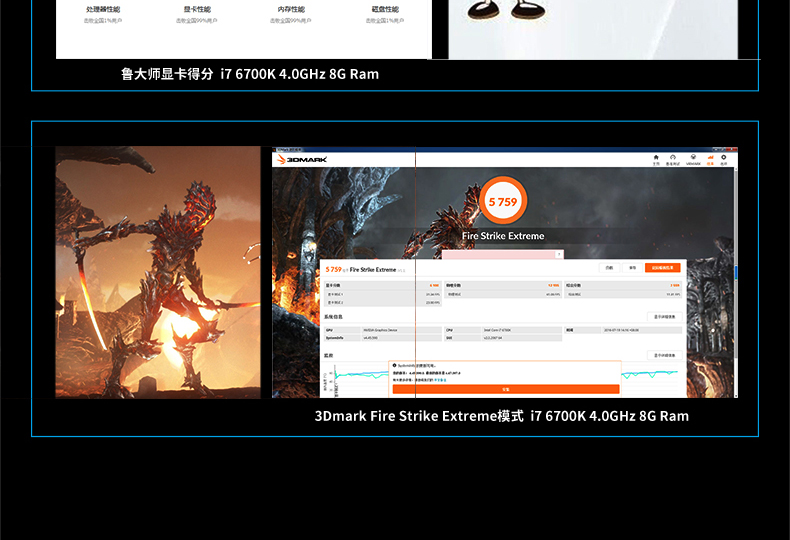Click the 内存性能 label
The image size is (790, 540).
click(x=291, y=9)
